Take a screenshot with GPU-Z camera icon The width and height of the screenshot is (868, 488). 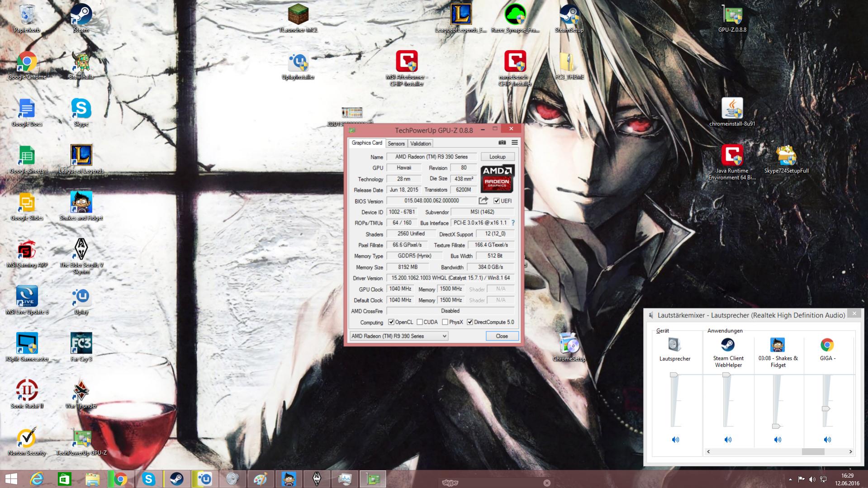coord(502,142)
